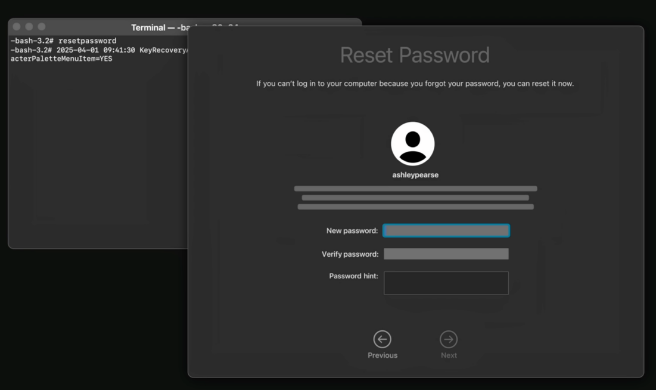This screenshot has width=656, height=390.
Task: Select the ashleypearse user avatar icon
Action: [x=413, y=144]
